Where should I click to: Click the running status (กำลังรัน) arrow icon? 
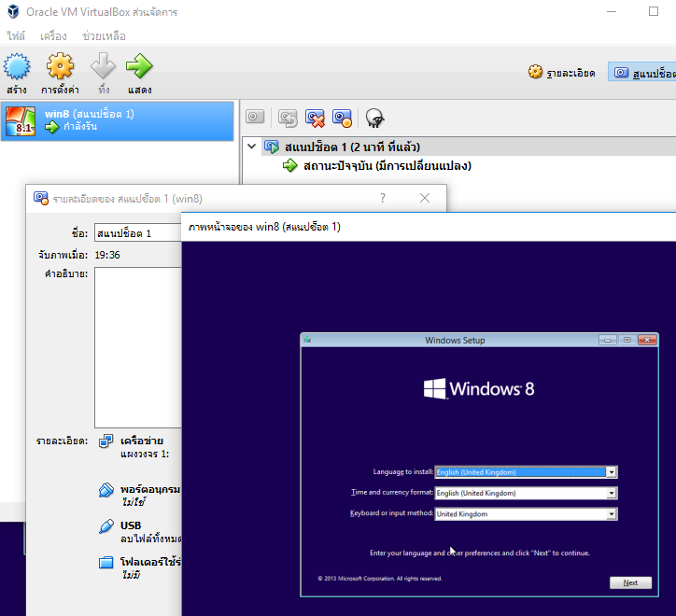[x=51, y=127]
